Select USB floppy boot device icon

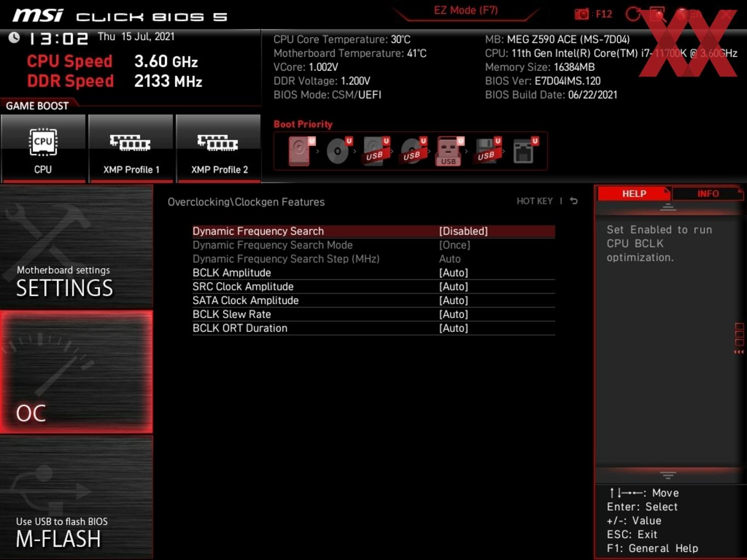(487, 151)
